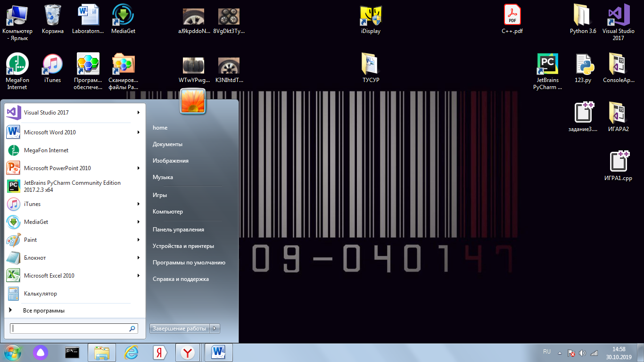Image resolution: width=644 pixels, height=362 pixels.
Task: Open Компьютер link in Start menu
Action: pos(168,212)
